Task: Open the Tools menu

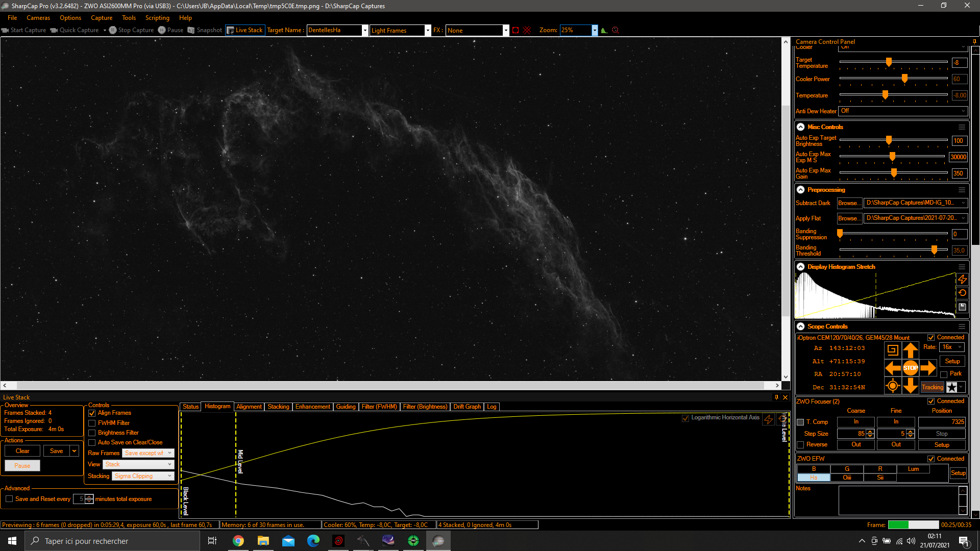Action: point(129,18)
